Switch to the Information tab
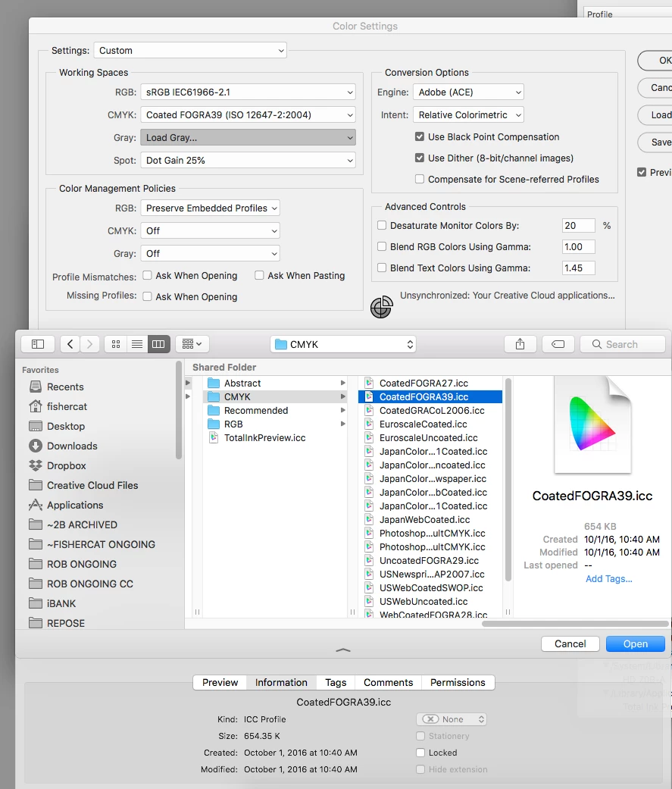Screen dimensions: 672x789 coord(281,682)
